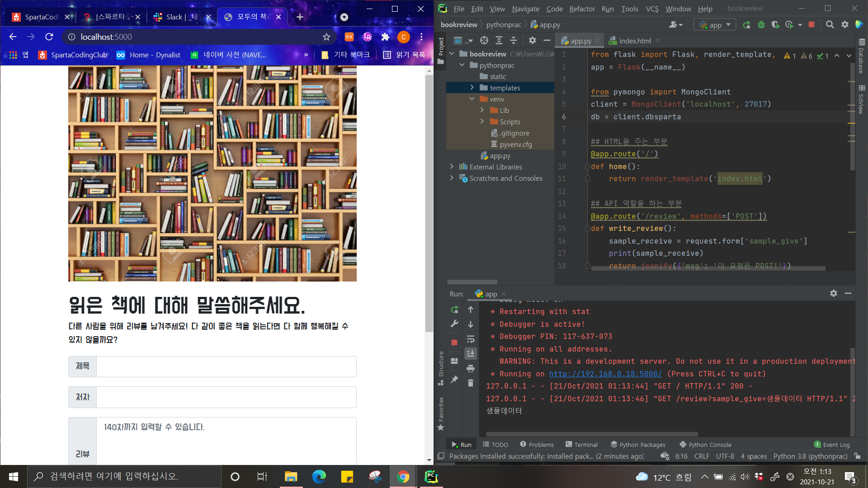Open the http://192.168.0.18:5000/ link in console

605,374
